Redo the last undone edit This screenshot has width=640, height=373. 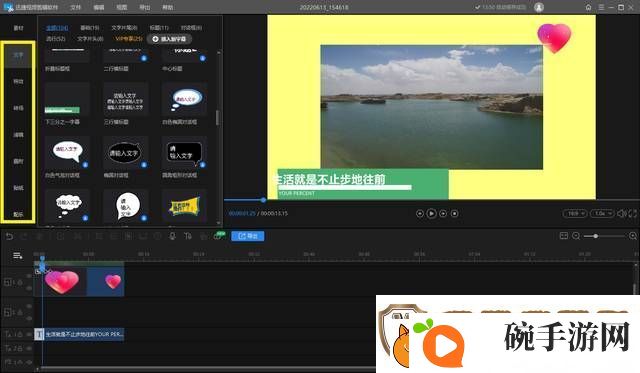[24, 236]
